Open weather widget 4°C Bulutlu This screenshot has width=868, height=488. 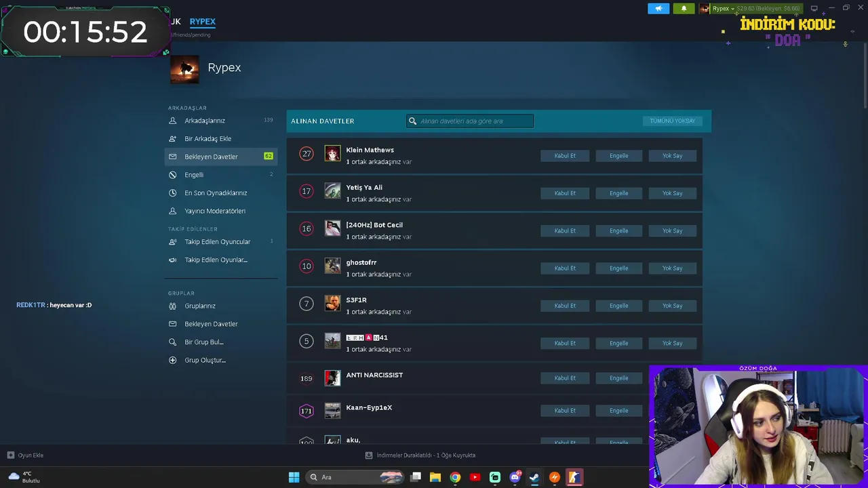24,477
